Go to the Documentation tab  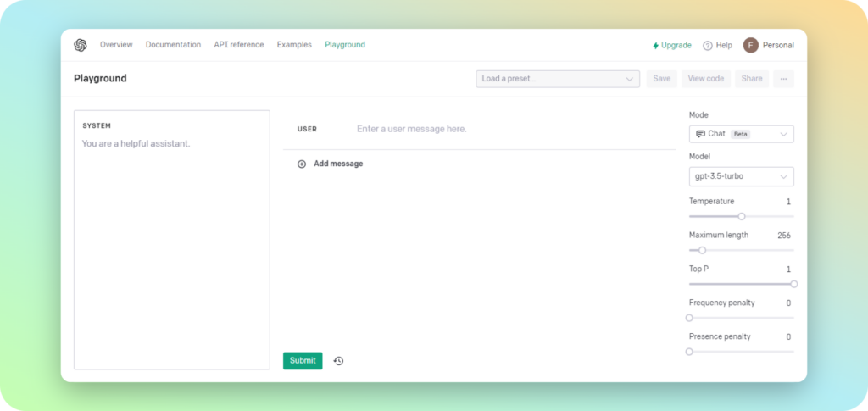coord(173,45)
